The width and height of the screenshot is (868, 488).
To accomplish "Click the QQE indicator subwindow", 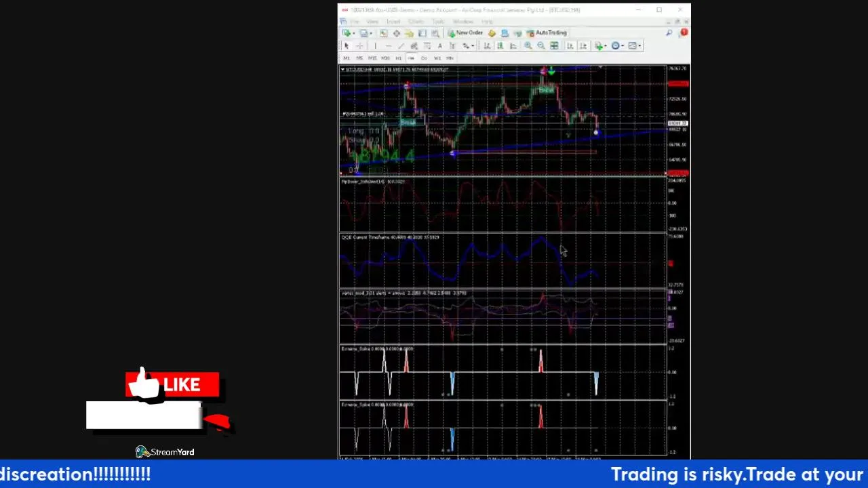I will pyautogui.click(x=502, y=261).
